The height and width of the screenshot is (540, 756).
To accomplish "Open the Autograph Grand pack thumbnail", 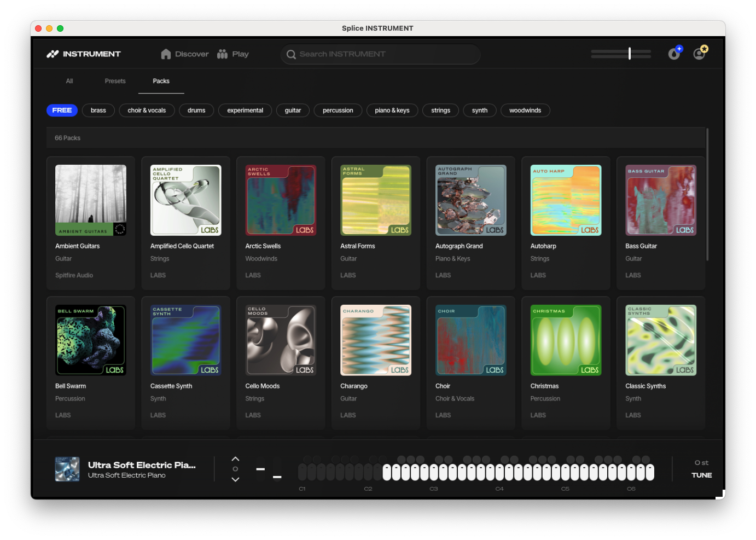I will tap(470, 200).
